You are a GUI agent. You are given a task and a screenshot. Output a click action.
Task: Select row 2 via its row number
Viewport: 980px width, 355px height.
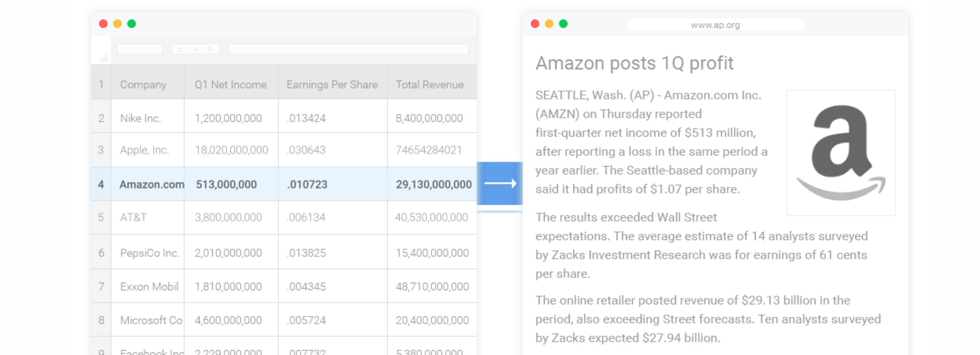(101, 116)
